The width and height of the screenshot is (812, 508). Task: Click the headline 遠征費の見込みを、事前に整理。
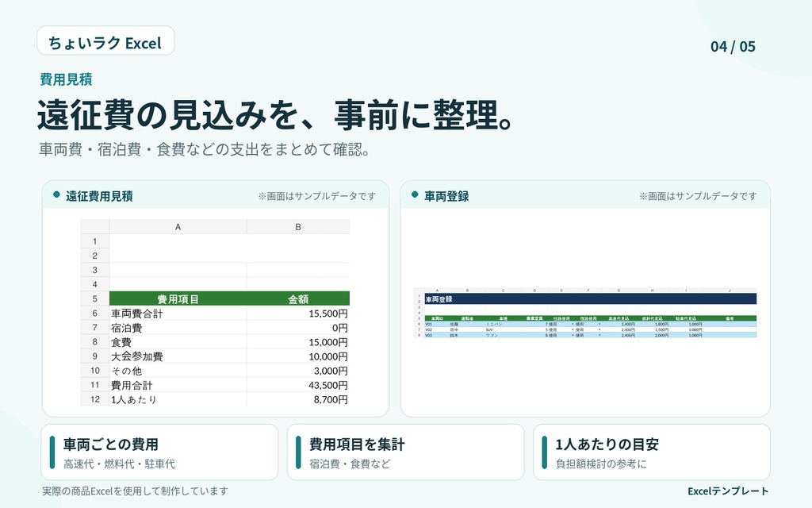click(x=276, y=114)
